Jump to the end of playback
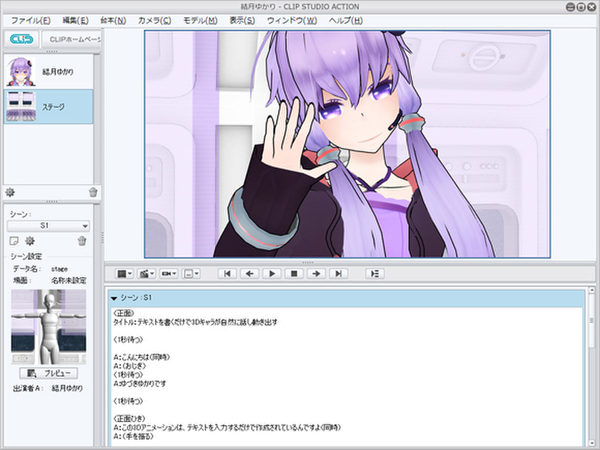Screen dimensions: 600x450 338,274
